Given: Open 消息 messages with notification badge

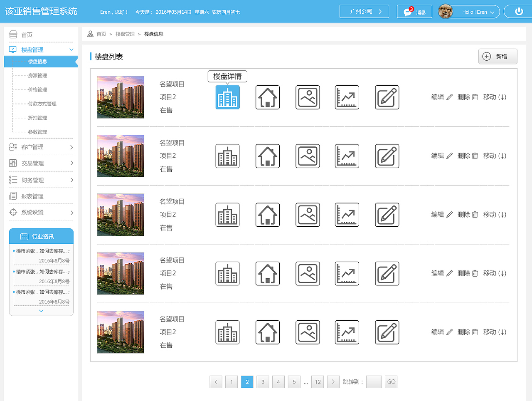Looking at the screenshot, I should click(x=414, y=12).
